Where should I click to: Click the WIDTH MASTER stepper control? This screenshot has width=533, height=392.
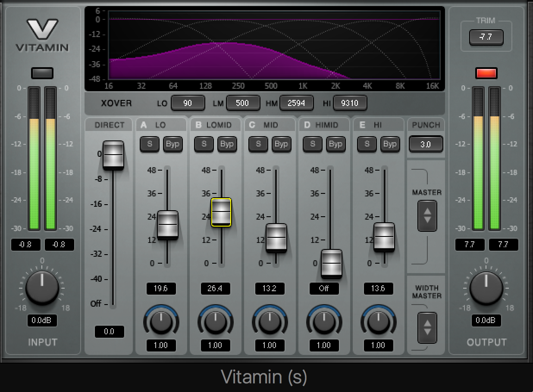click(426, 328)
